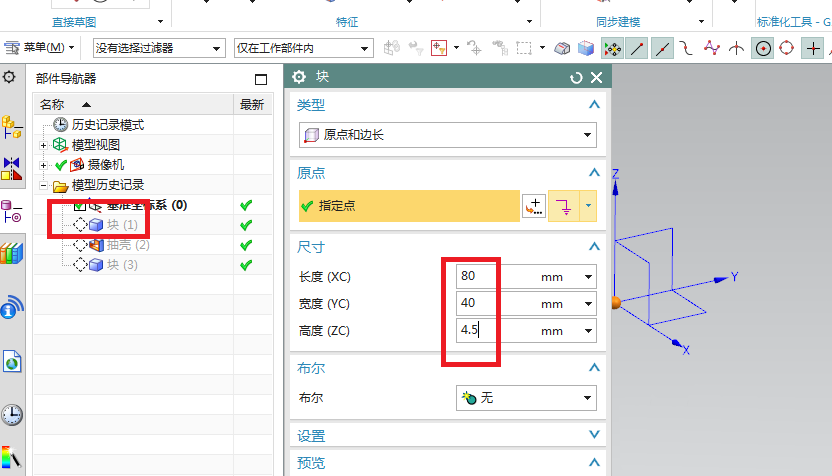Image resolution: width=832 pixels, height=476 pixels.
Task: Click the 历史记录模式 clock icon
Action: point(60,125)
